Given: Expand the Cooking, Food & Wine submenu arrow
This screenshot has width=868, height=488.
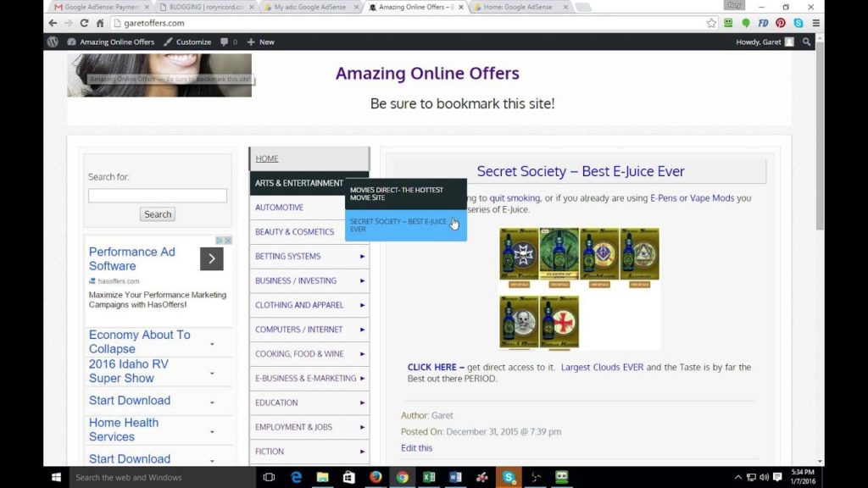Looking at the screenshot, I should pyautogui.click(x=362, y=353).
